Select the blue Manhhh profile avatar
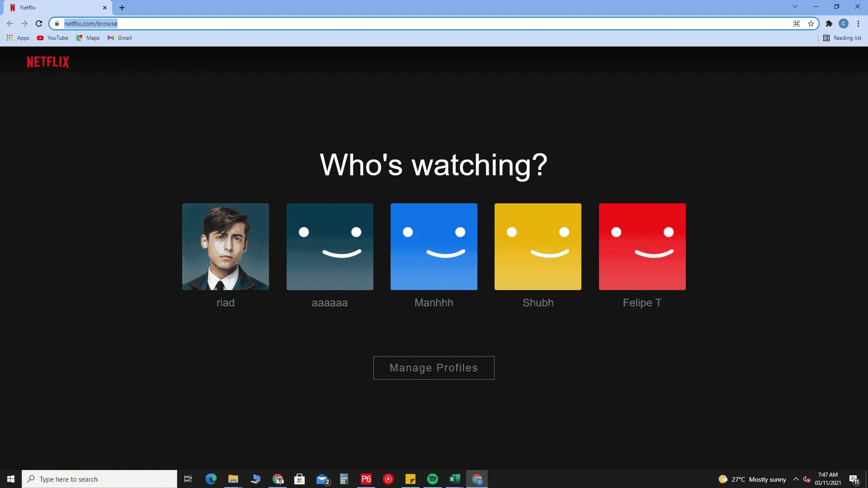 click(434, 247)
